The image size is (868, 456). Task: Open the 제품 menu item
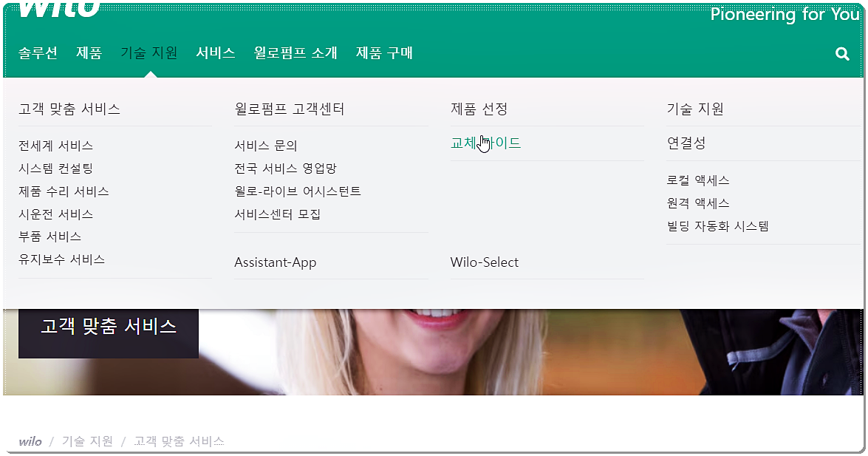(89, 52)
